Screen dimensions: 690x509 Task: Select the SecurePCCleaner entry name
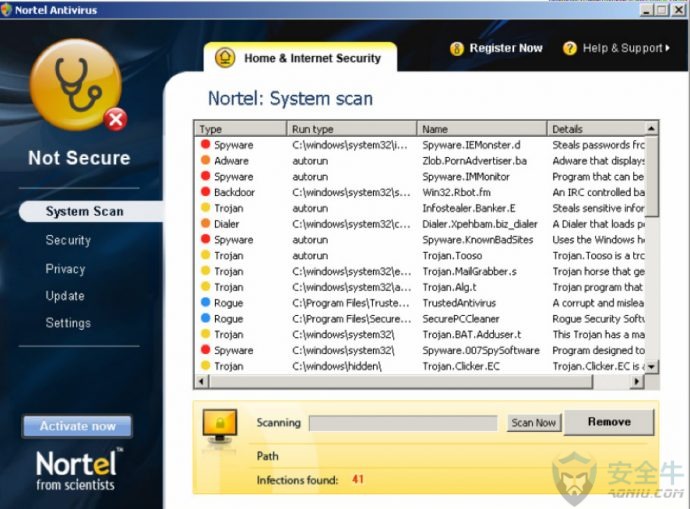(x=461, y=319)
